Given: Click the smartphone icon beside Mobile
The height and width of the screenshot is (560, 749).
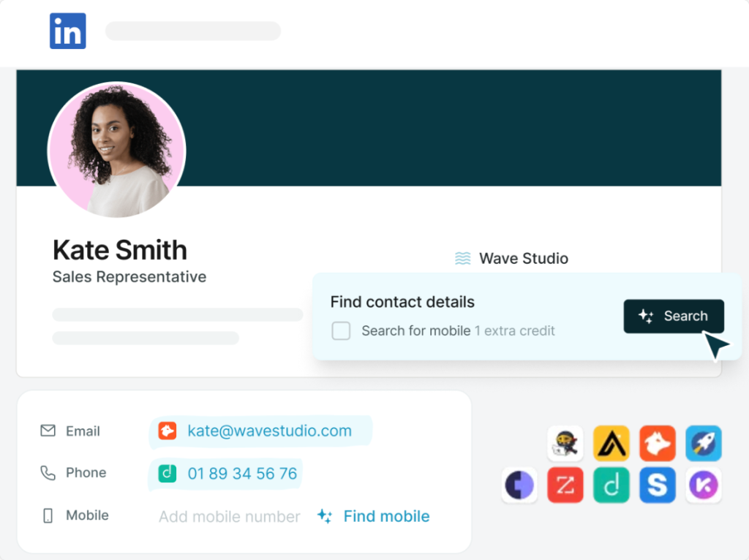Looking at the screenshot, I should (x=47, y=515).
